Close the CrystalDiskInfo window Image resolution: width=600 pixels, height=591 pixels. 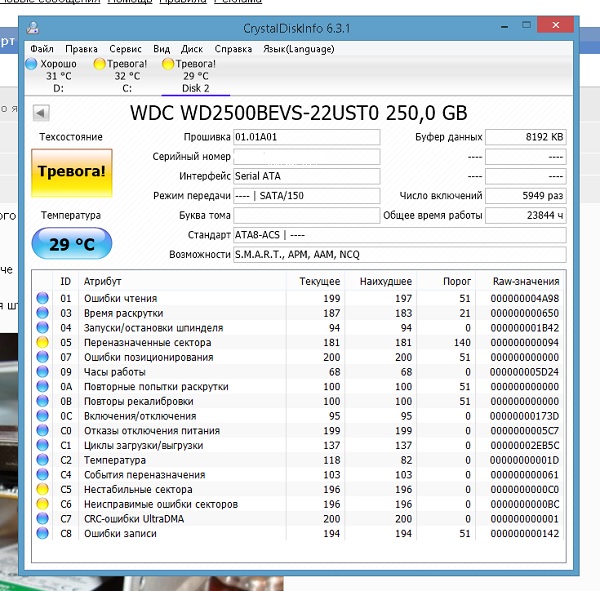tap(555, 25)
